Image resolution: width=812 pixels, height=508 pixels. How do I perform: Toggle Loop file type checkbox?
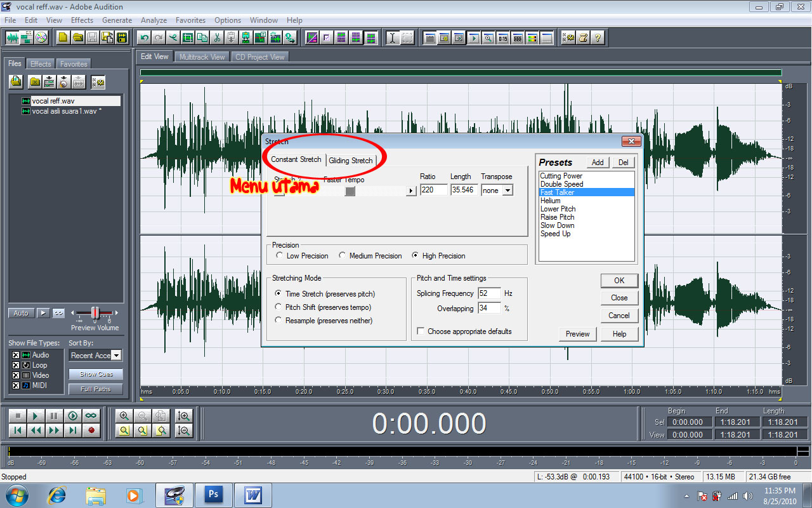tap(16, 365)
